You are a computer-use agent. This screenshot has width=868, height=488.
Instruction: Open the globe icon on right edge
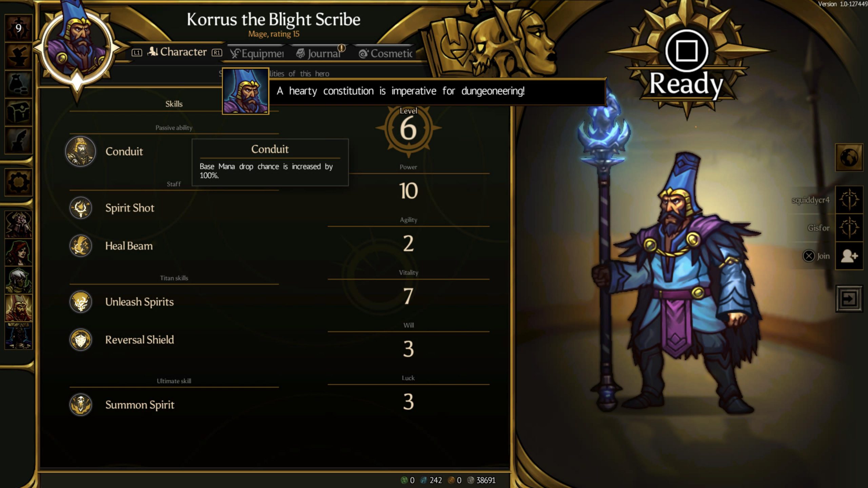849,158
